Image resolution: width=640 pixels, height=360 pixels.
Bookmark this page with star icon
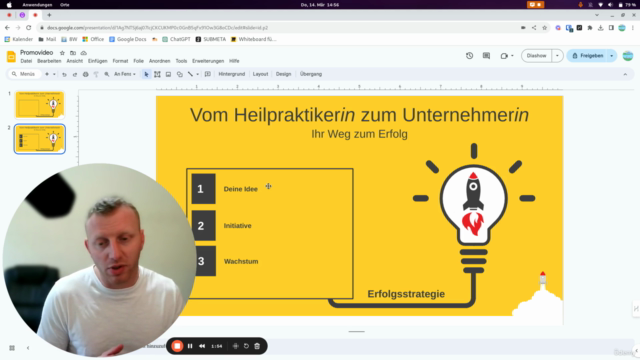tap(544, 28)
